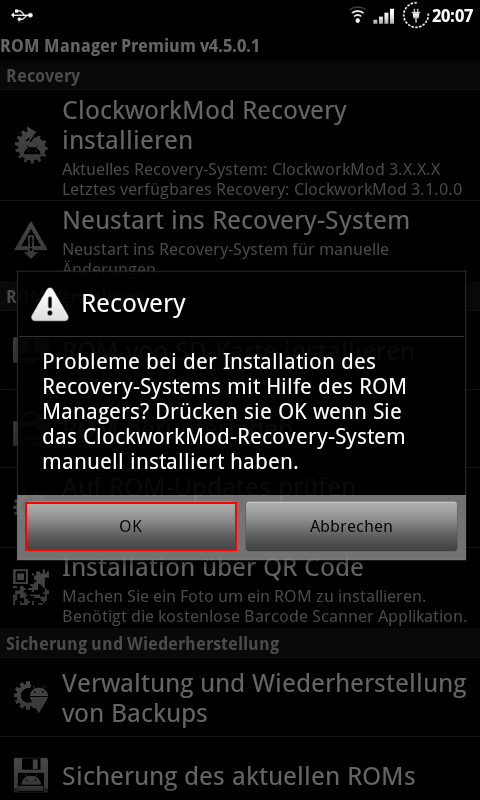Tap the warning triangle icon beside Recovery

[49, 304]
